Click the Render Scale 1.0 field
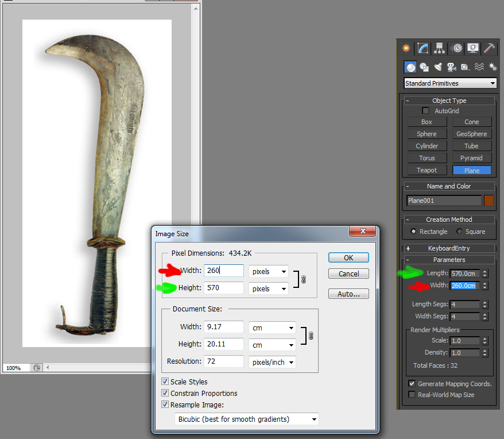The height and width of the screenshot is (439, 504). point(464,341)
